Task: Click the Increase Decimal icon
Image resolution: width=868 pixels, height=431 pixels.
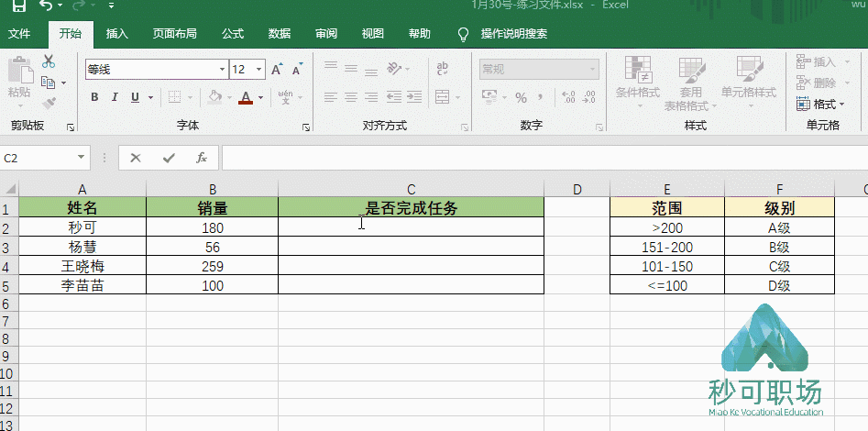Action: click(x=568, y=97)
